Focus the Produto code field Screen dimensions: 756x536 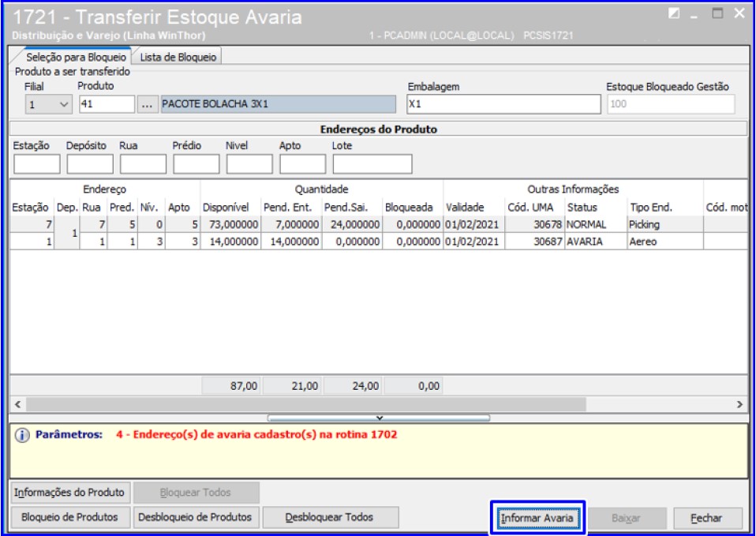click(107, 104)
